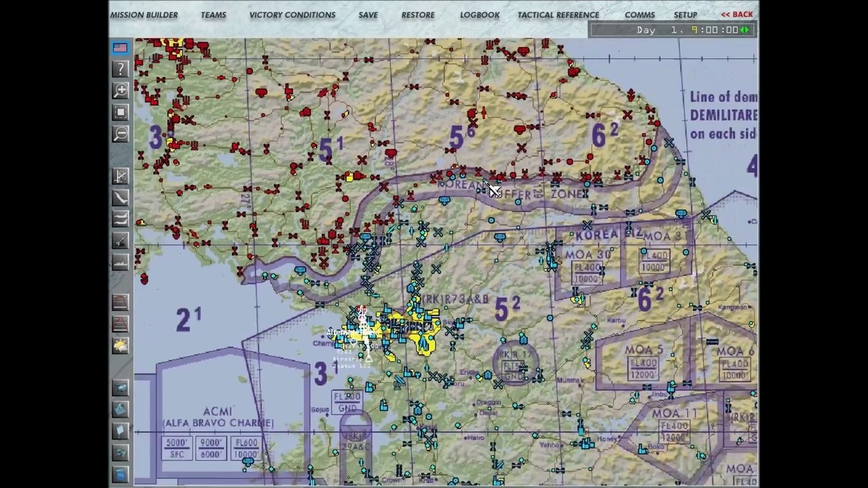Viewport: 868px width, 488px height.
Task: Zoom in the map with magnifier plus
Action: pos(121,91)
